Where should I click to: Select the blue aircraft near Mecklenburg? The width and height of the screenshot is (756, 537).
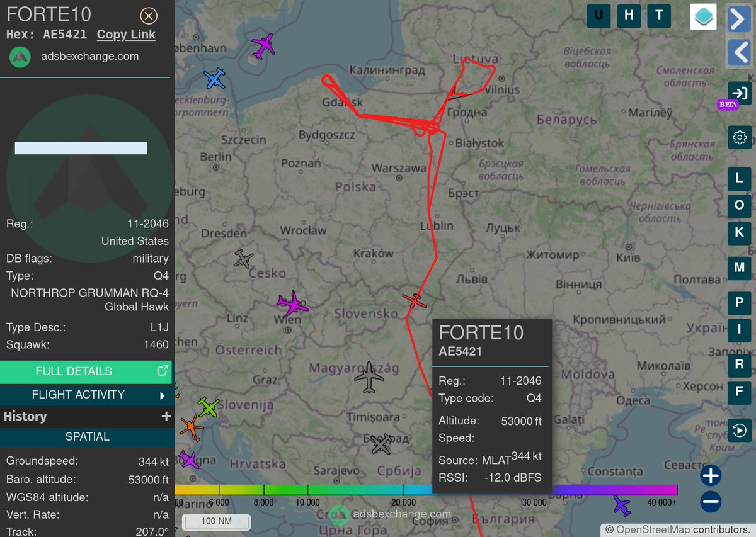[x=215, y=79]
